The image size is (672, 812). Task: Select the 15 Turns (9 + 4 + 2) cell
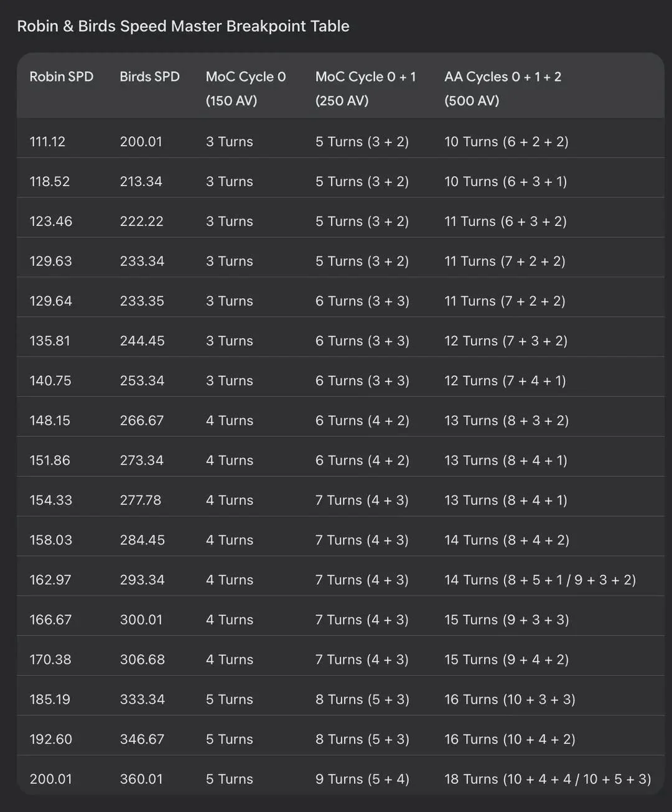click(x=506, y=660)
